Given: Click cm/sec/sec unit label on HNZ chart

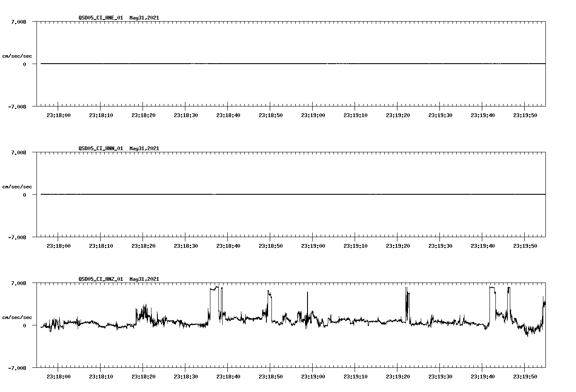Looking at the screenshot, I should tap(17, 317).
